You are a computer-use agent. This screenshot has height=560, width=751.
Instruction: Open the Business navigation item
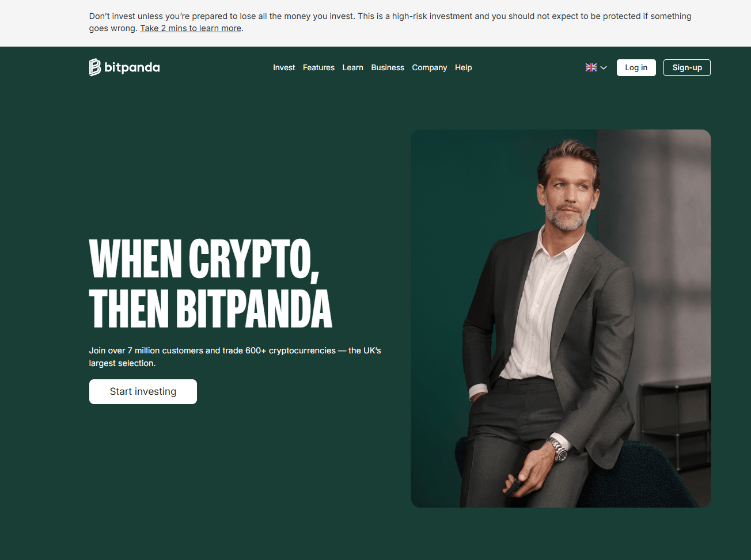(x=388, y=67)
